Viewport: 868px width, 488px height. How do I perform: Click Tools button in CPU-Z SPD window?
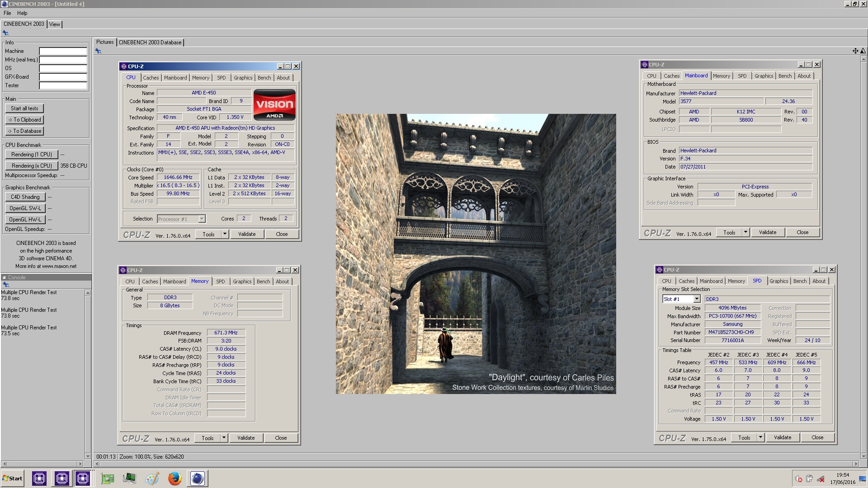coord(744,437)
